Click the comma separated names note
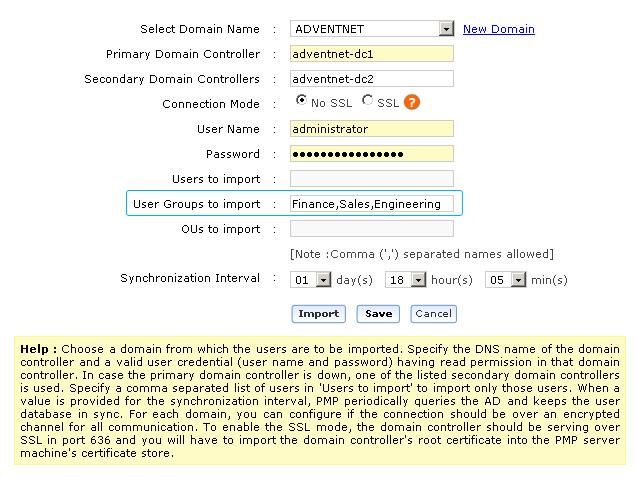The height and width of the screenshot is (477, 636). 422,254
